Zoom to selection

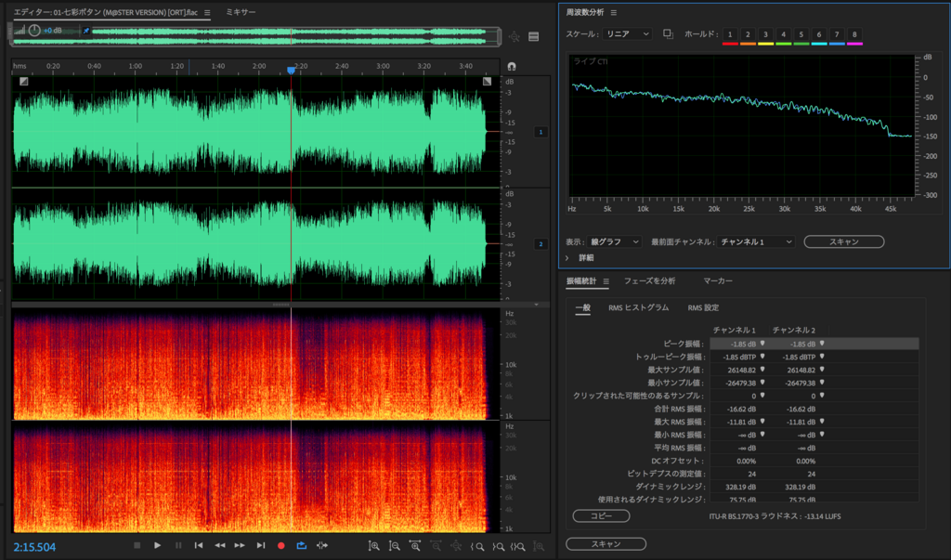pyautogui.click(x=518, y=546)
